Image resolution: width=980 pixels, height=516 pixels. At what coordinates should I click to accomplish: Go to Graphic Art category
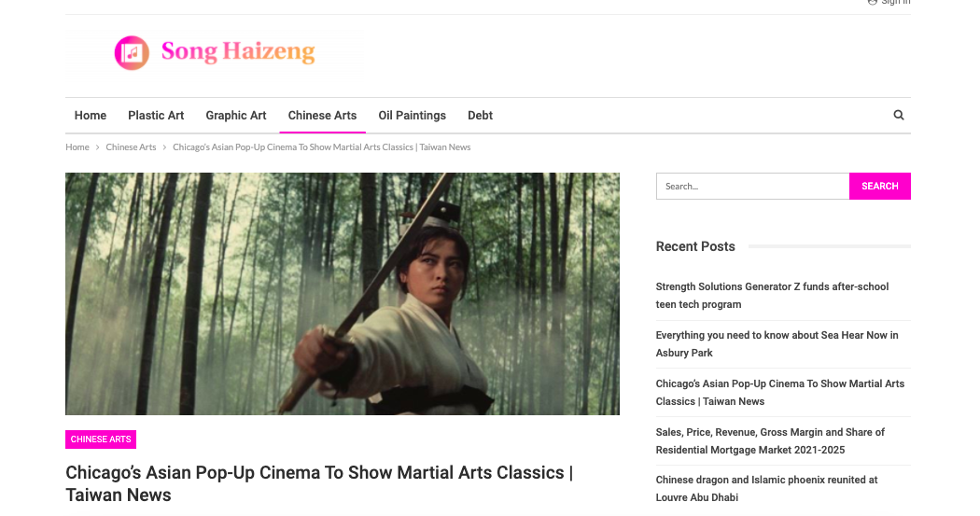(x=236, y=116)
